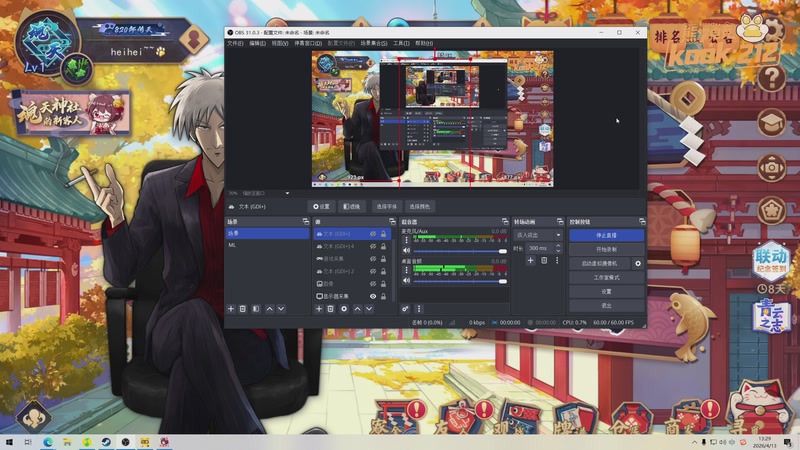Pop out the 混音器 dock with float icon

point(505,221)
